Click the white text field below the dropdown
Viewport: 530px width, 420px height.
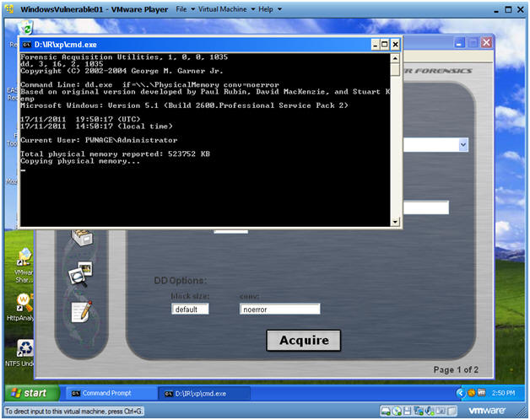426,207
